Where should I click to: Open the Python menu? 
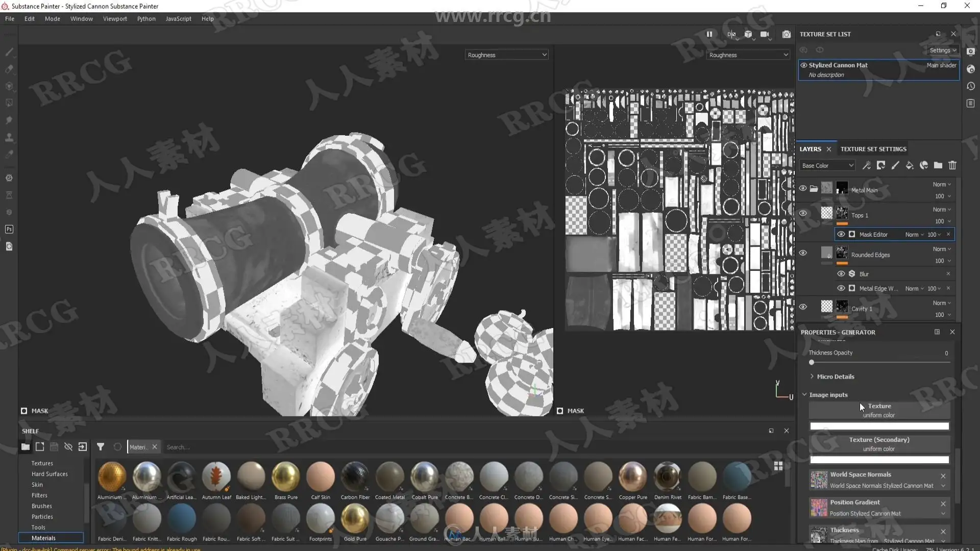point(146,19)
